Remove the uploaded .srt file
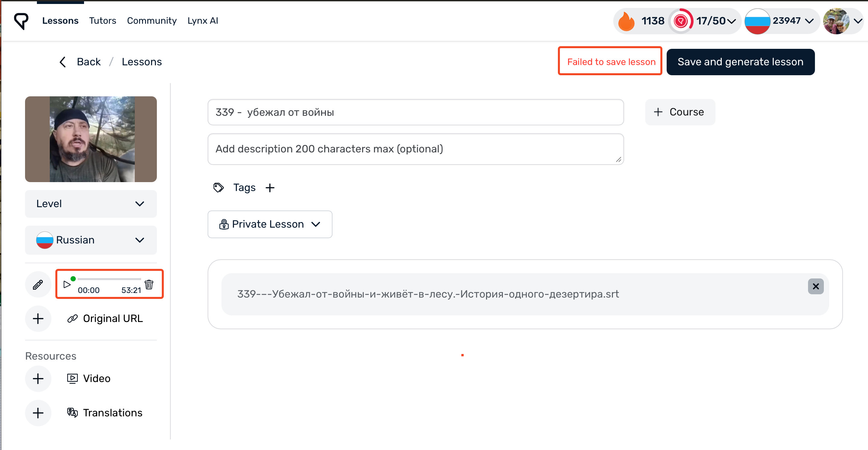This screenshot has height=450, width=868. (815, 286)
